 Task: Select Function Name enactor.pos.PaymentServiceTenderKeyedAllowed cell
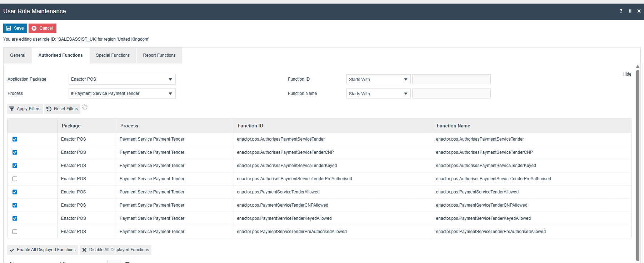(x=531, y=218)
